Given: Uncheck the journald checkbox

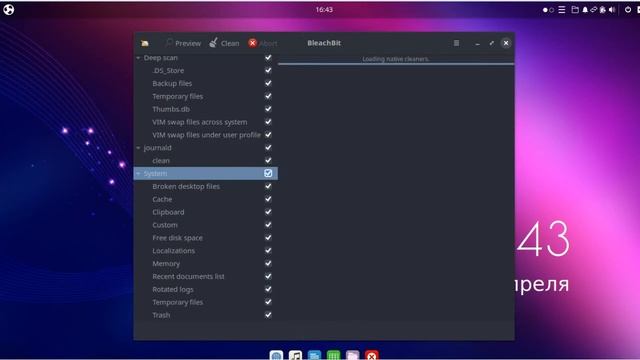Looking at the screenshot, I should click(x=268, y=147).
